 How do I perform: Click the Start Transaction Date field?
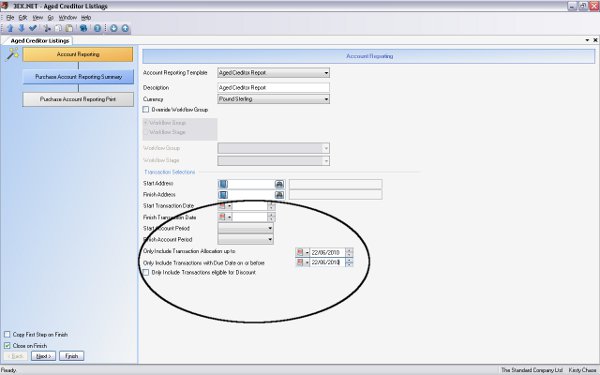(x=250, y=206)
